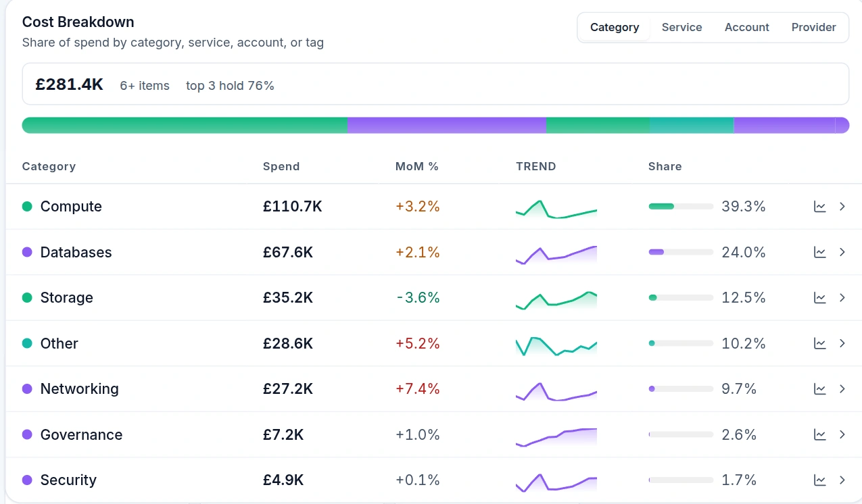Click the Databases trend sparkline

click(x=556, y=254)
